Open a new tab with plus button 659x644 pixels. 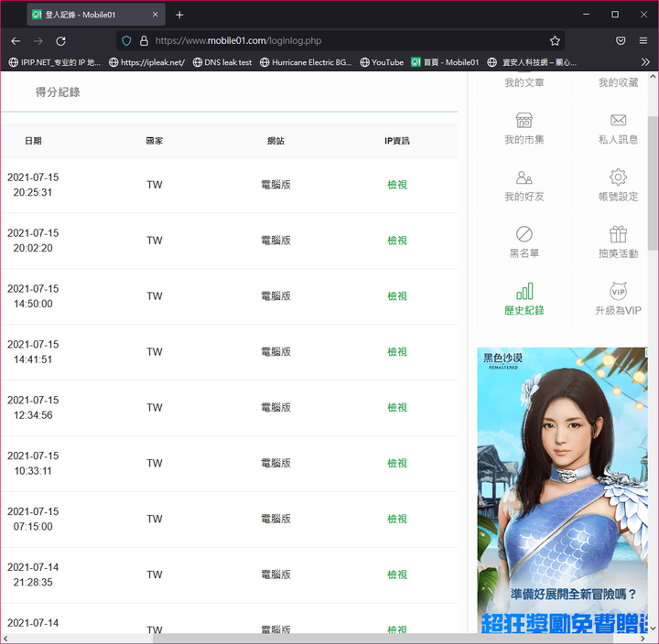click(x=179, y=15)
